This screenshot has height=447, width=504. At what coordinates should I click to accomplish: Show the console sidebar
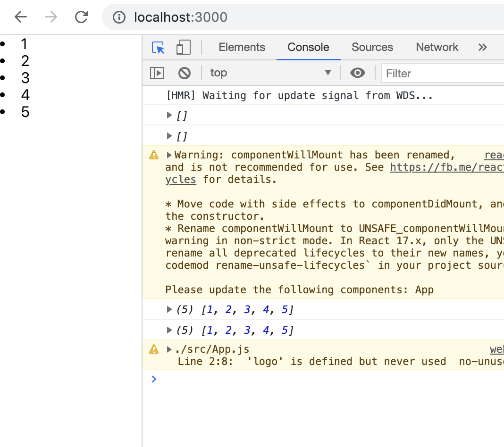pyautogui.click(x=157, y=73)
